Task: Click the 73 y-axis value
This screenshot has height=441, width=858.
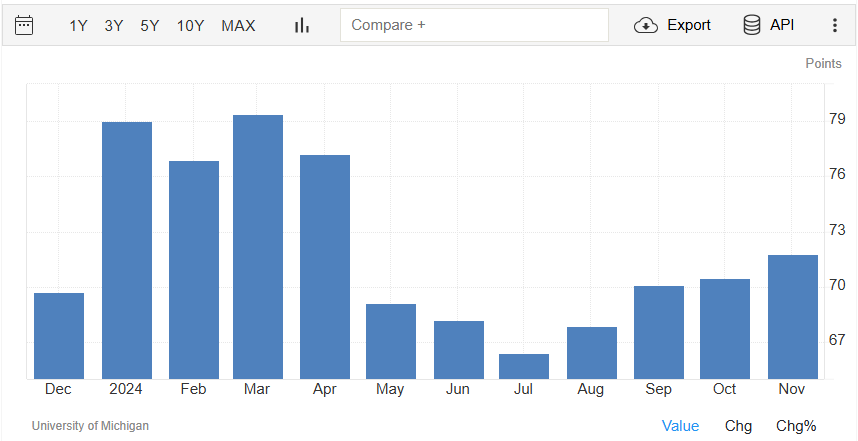Action: (837, 230)
